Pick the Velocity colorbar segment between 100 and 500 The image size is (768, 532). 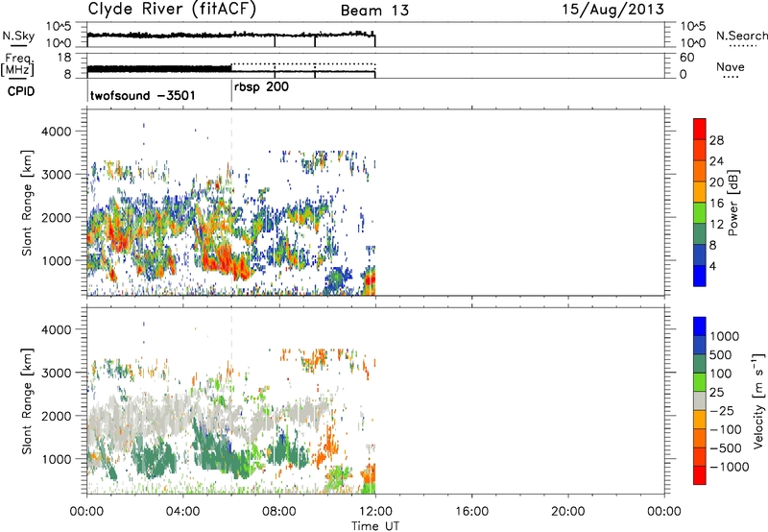pyautogui.click(x=700, y=364)
